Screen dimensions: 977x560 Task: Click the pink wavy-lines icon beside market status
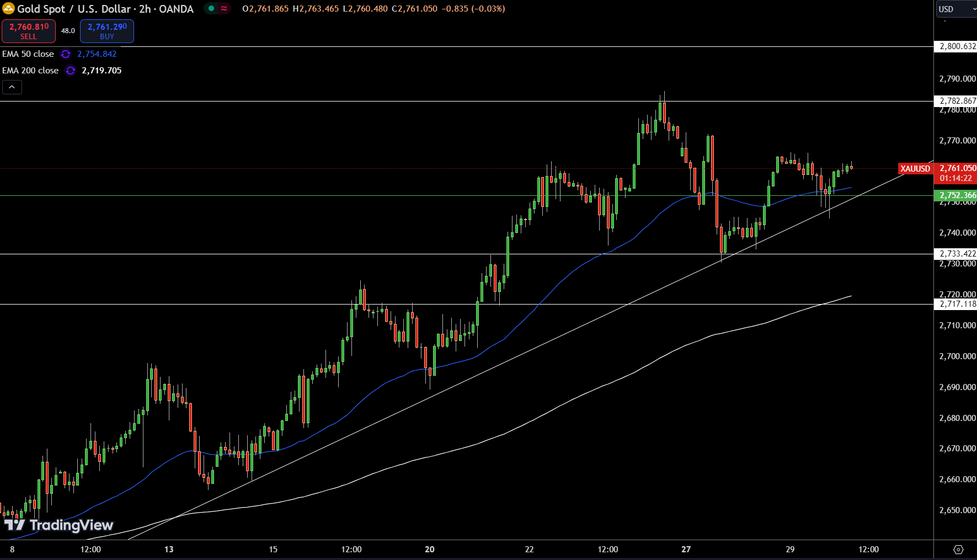point(224,8)
